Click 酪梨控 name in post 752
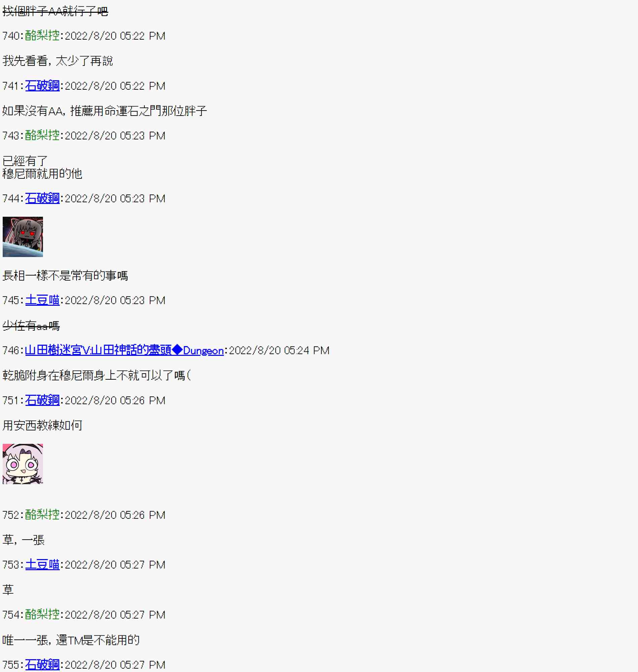The height and width of the screenshot is (672, 638). point(42,514)
